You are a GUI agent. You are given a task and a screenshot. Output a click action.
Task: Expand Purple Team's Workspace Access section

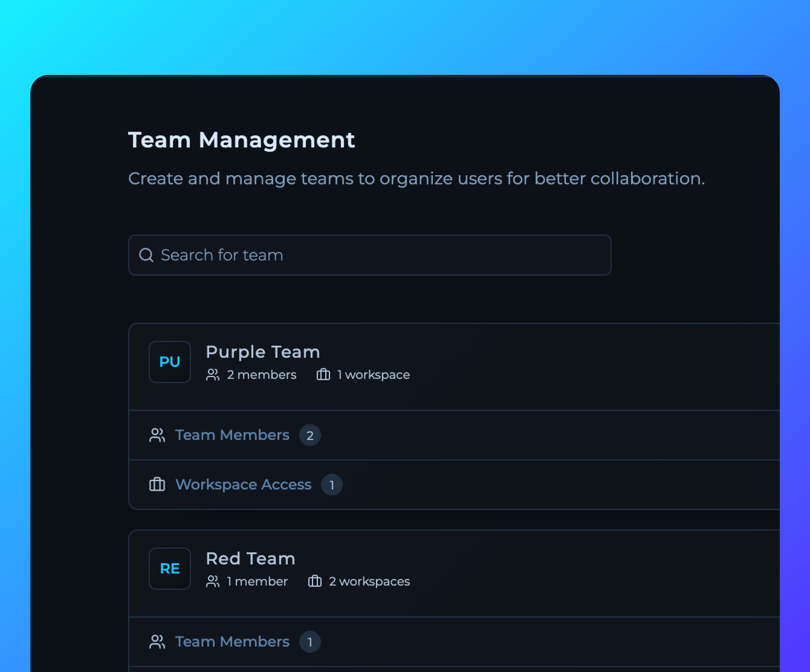(454, 485)
